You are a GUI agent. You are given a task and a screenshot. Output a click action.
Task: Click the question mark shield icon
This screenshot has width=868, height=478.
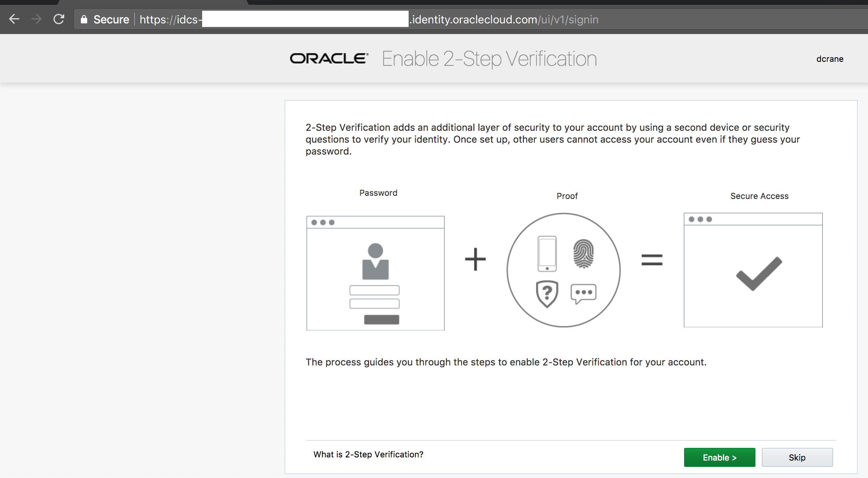[547, 294]
